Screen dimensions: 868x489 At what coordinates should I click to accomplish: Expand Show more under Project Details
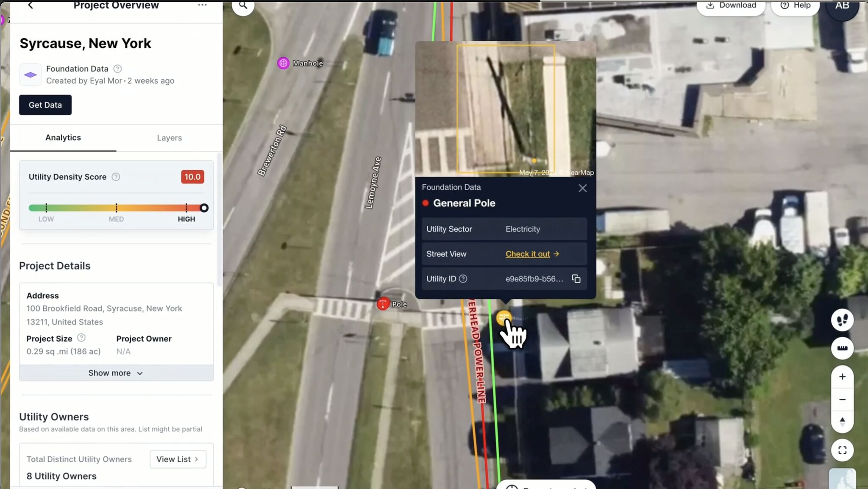pos(116,373)
